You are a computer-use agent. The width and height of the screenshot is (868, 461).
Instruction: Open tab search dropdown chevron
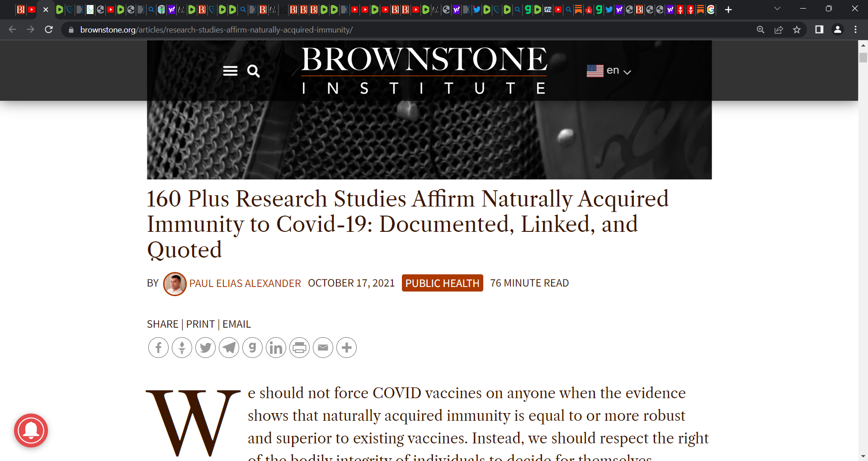point(778,9)
